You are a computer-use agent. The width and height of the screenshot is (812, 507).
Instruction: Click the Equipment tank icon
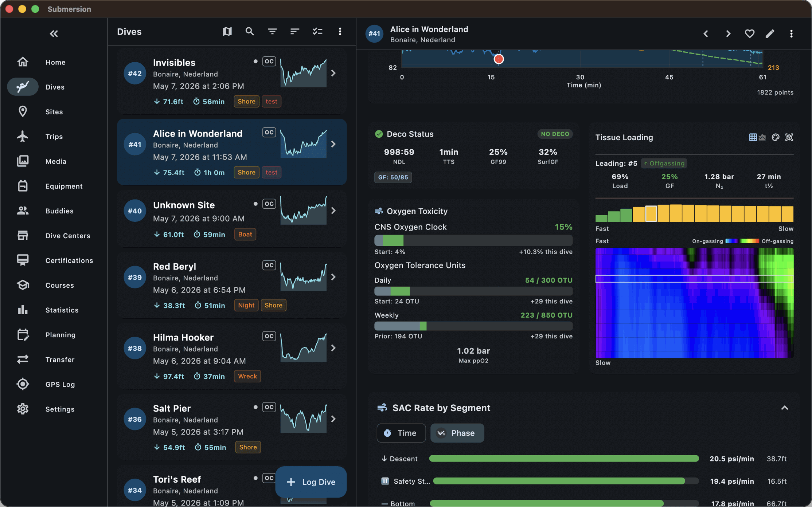click(23, 186)
